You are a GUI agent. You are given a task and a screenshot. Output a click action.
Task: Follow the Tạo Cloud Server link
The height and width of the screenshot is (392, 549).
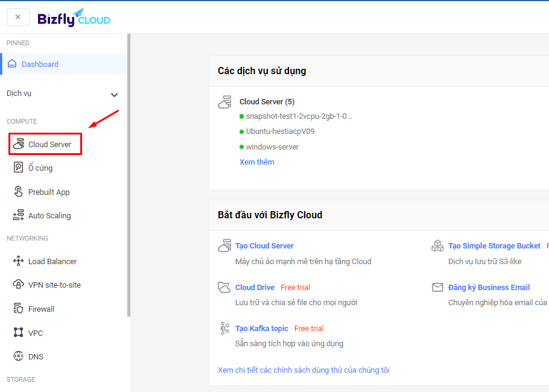coord(264,246)
